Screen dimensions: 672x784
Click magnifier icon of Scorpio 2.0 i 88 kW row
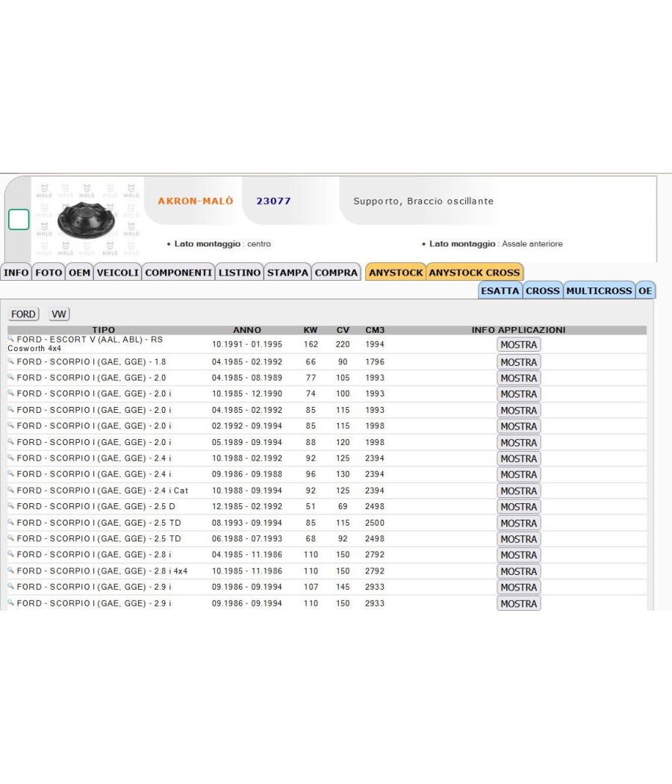tap(11, 441)
